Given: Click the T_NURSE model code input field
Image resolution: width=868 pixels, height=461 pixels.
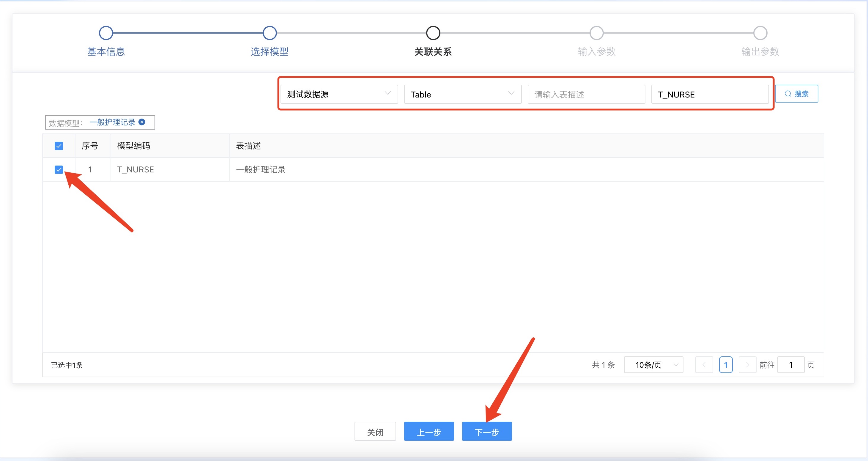Looking at the screenshot, I should [x=710, y=94].
